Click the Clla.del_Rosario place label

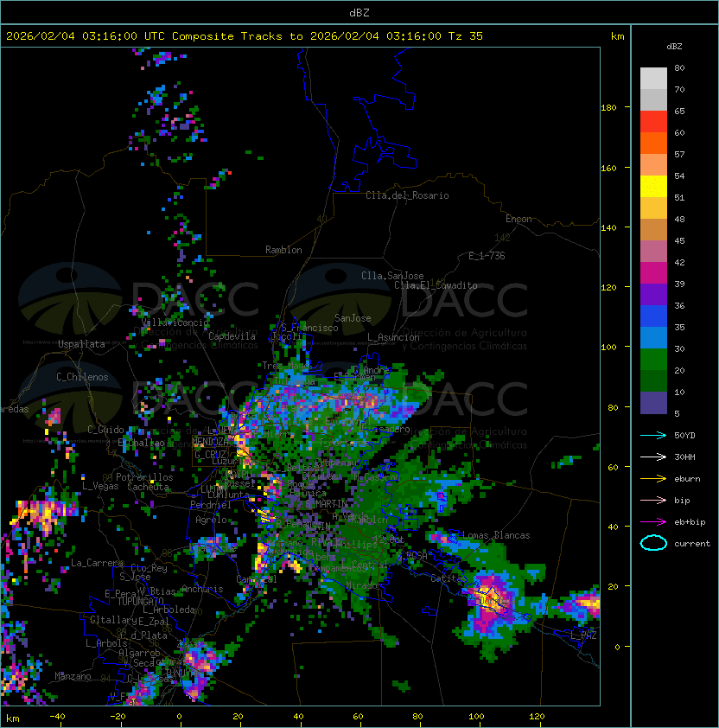[408, 195]
